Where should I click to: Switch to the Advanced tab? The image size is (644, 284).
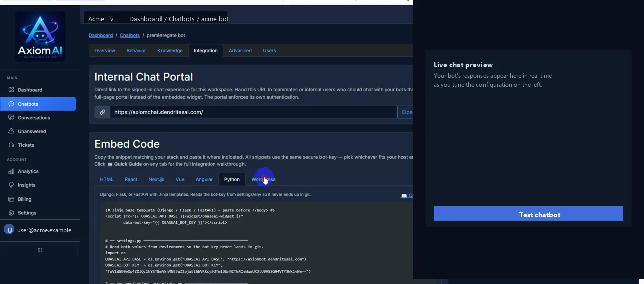point(240,51)
